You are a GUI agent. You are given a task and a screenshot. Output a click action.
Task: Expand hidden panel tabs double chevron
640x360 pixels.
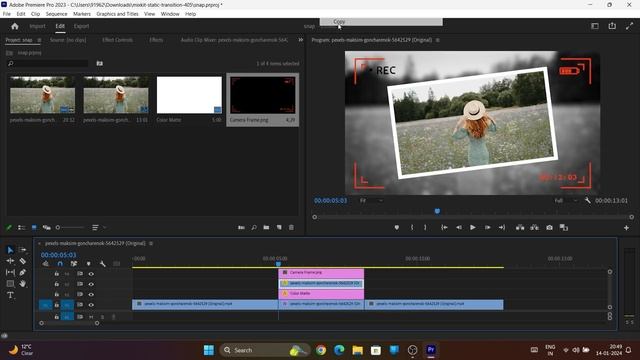pos(301,40)
